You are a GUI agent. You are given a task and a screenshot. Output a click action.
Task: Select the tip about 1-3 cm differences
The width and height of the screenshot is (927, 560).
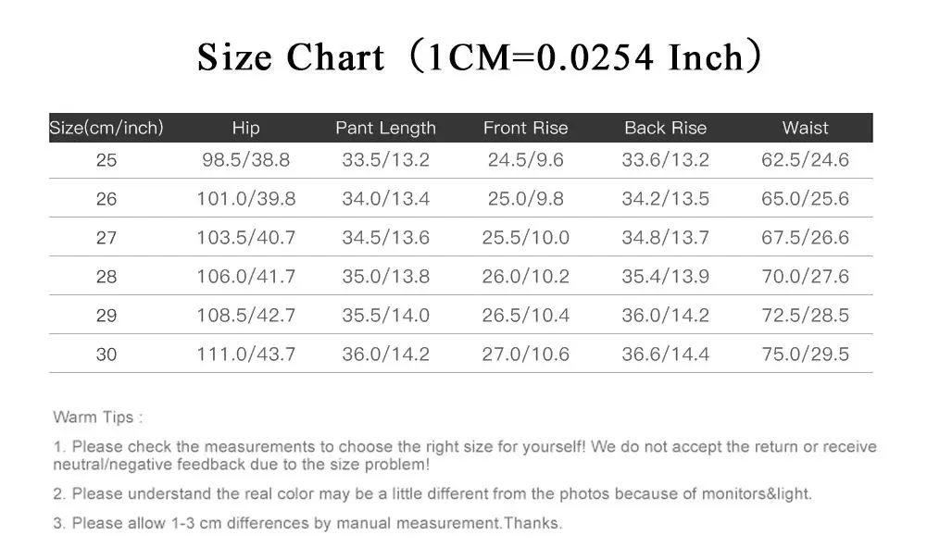tap(307, 523)
